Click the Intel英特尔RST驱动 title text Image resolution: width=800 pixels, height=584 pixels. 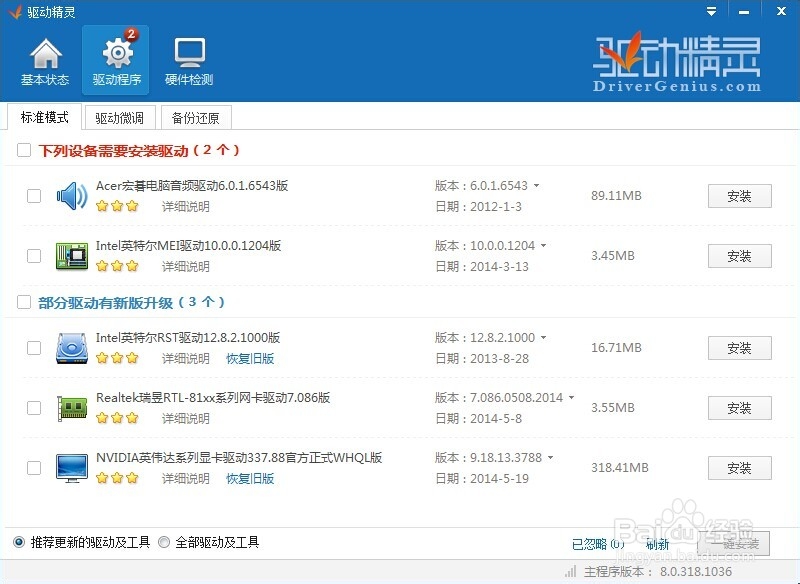pyautogui.click(x=188, y=338)
